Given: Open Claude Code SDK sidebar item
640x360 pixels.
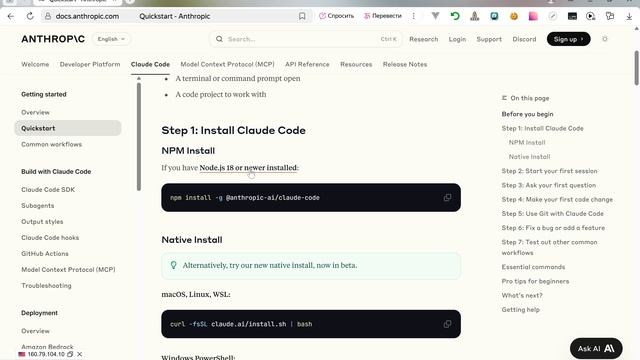Looking at the screenshot, I should [48, 189].
